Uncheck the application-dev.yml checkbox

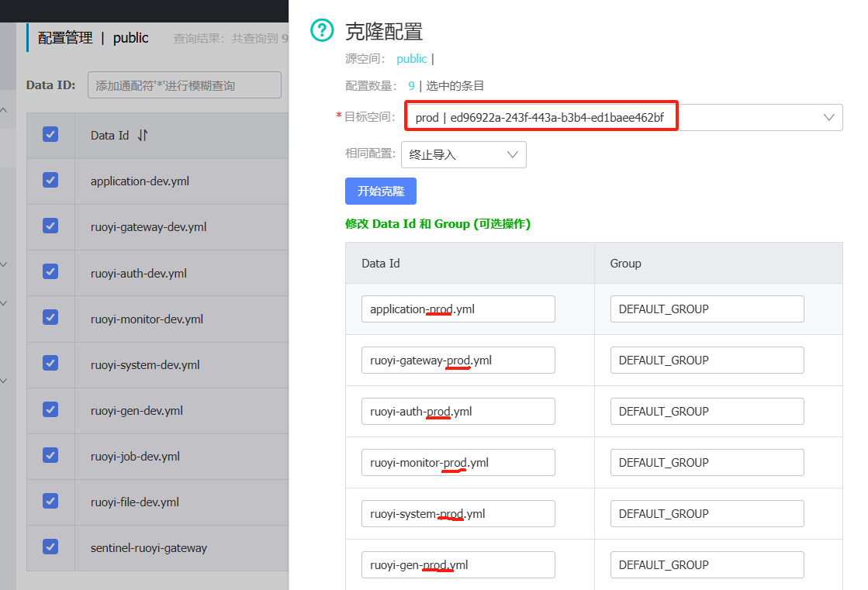click(x=50, y=181)
